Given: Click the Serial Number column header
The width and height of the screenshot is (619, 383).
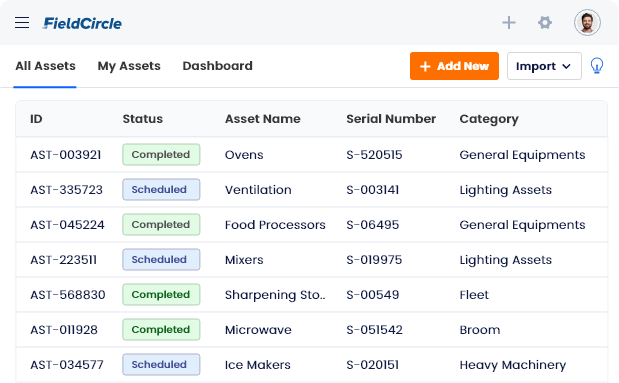Looking at the screenshot, I should (x=391, y=119).
